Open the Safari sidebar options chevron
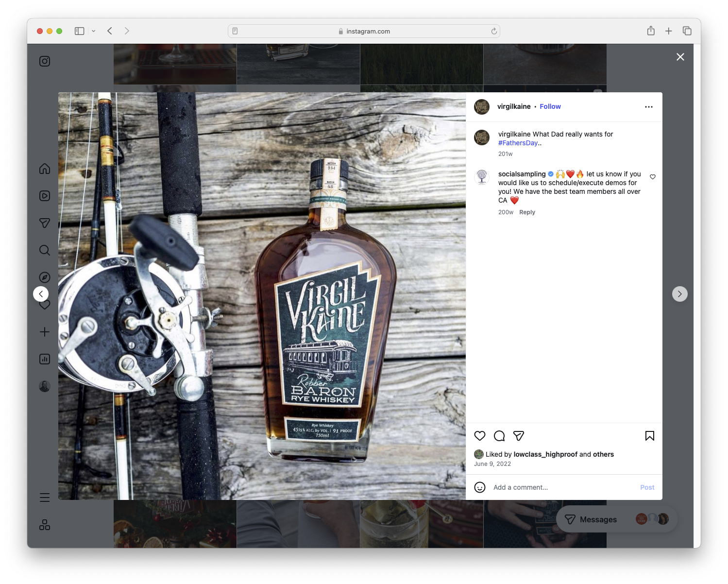728x584 pixels. (x=94, y=31)
